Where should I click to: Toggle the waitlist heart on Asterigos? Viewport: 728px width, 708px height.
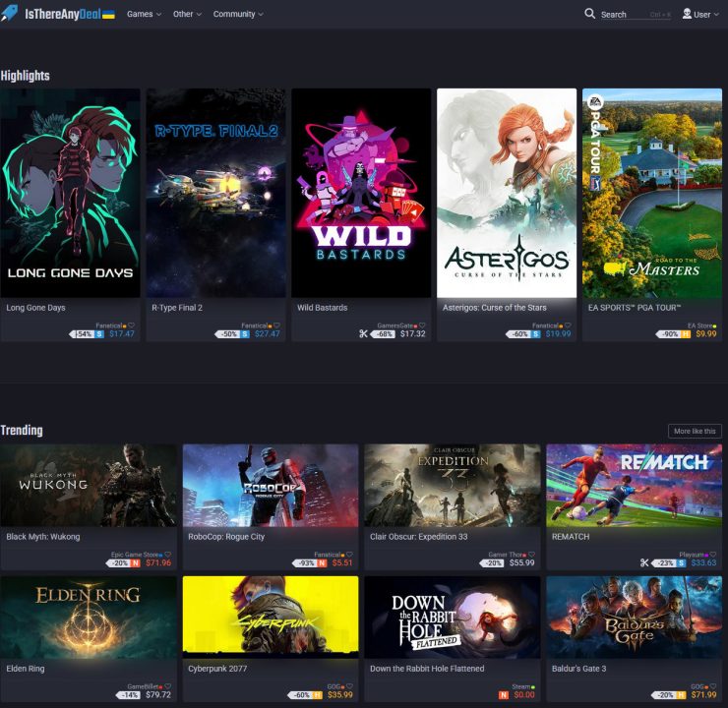coord(570,324)
